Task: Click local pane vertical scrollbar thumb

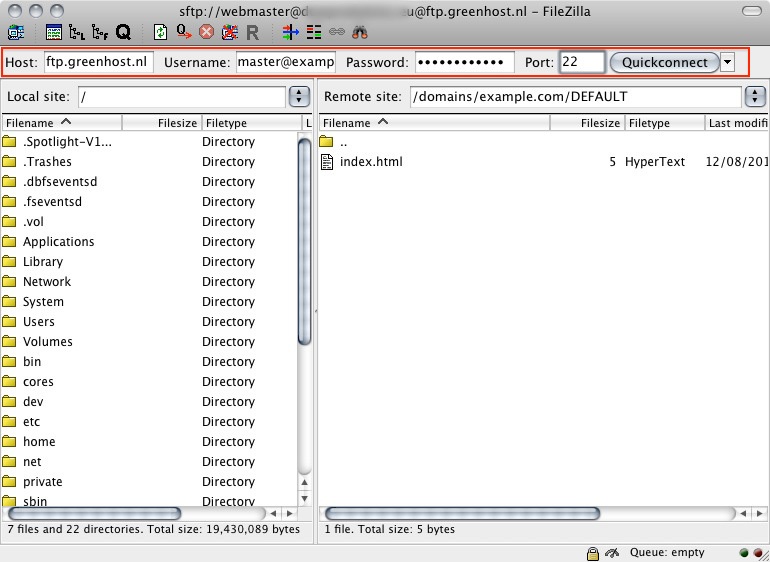Action: pyautogui.click(x=304, y=241)
